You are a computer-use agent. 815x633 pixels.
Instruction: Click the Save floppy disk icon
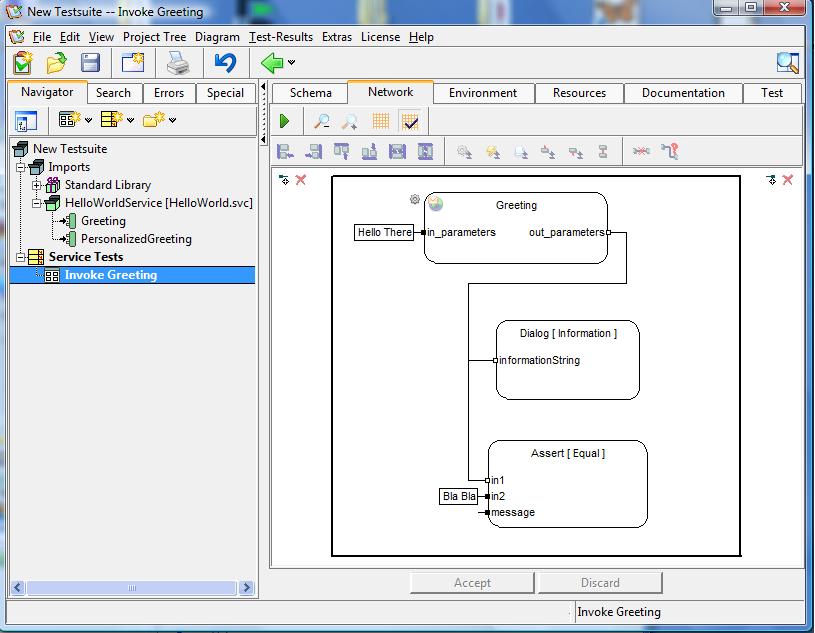(x=90, y=63)
